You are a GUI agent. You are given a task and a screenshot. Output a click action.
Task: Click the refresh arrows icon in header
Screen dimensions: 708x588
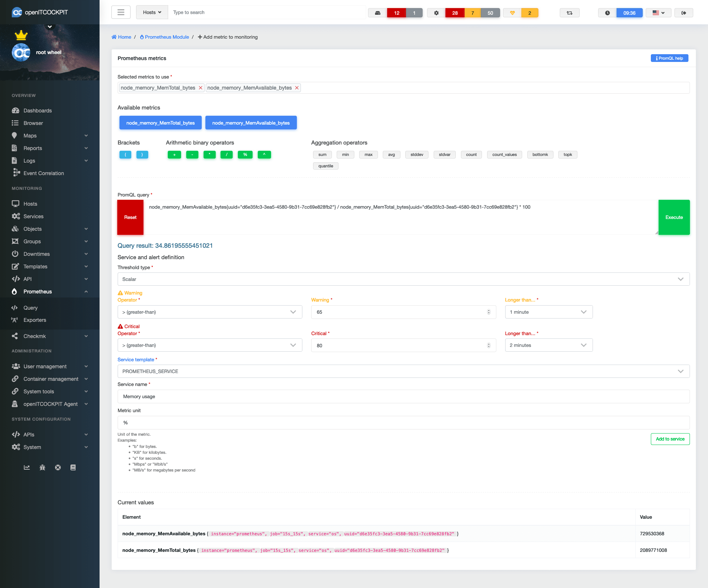tap(570, 13)
